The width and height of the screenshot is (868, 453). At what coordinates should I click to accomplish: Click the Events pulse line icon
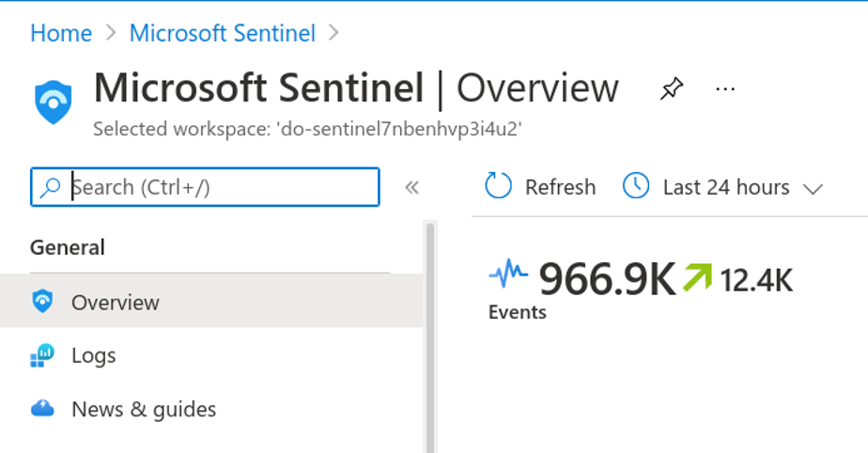click(x=509, y=275)
